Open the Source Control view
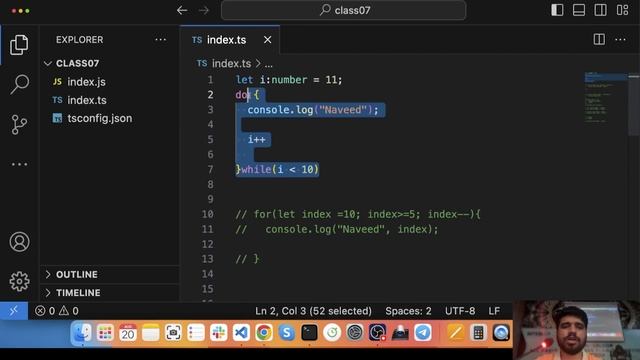640x360 pixels. click(x=19, y=124)
